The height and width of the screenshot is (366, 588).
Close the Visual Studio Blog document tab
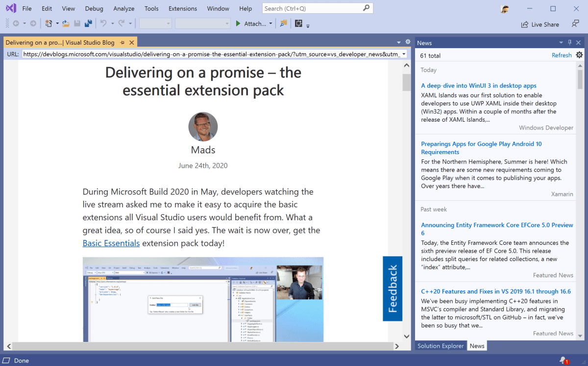(x=132, y=43)
